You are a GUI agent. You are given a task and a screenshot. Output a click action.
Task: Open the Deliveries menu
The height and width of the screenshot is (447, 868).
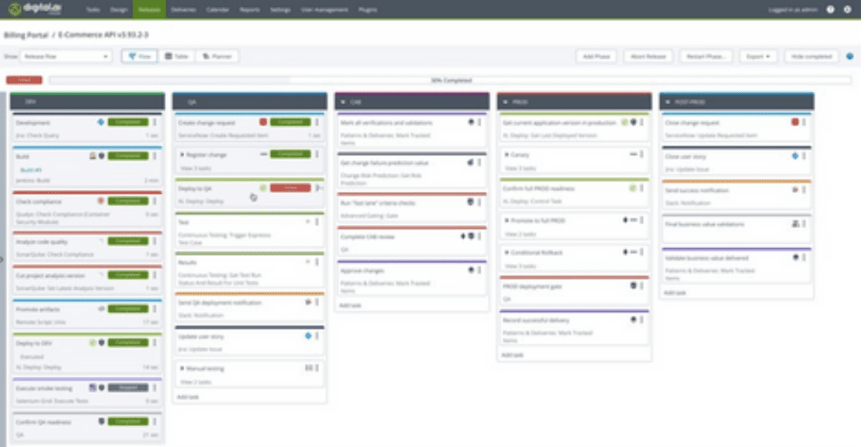[x=183, y=10]
